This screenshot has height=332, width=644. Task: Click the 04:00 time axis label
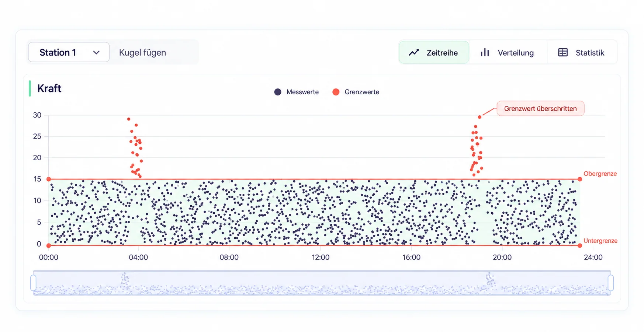click(138, 258)
